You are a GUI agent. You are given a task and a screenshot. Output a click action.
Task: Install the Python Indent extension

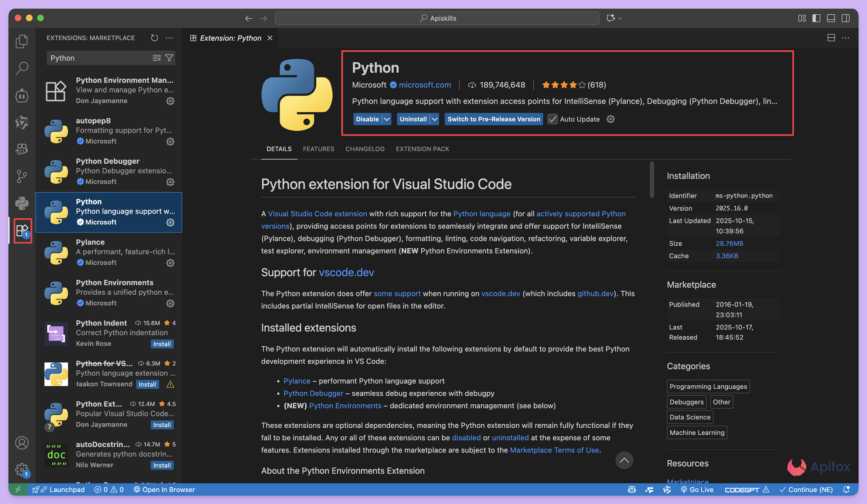[x=162, y=344]
